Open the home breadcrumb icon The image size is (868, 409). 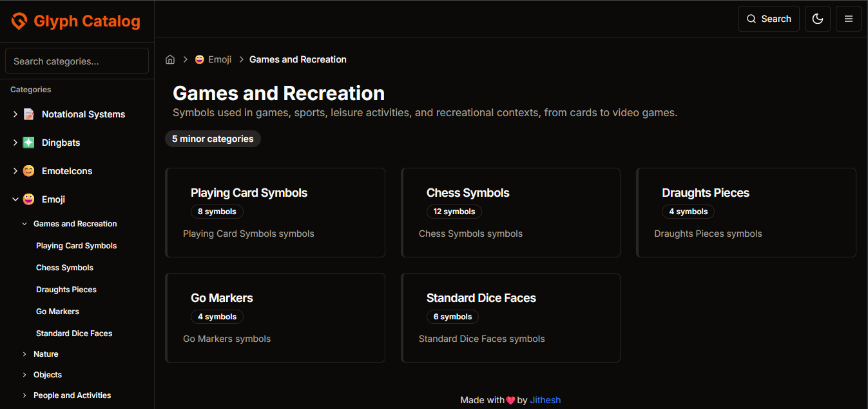[169, 59]
